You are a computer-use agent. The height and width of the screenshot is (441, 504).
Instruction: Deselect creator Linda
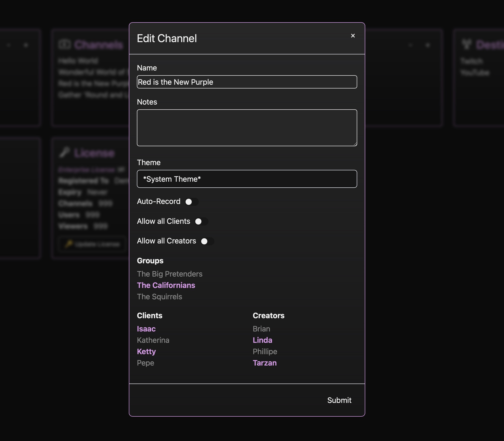coord(262,340)
